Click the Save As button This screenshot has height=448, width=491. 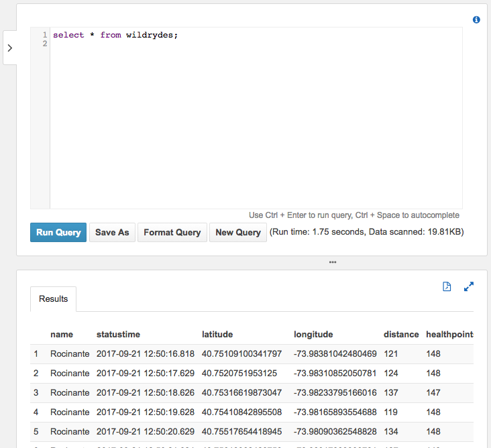[112, 232]
